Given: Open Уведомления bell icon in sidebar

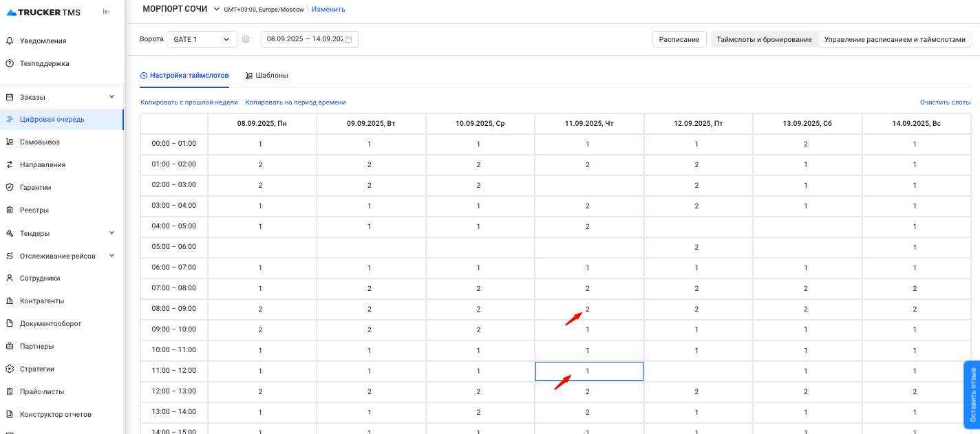Looking at the screenshot, I should 10,41.
